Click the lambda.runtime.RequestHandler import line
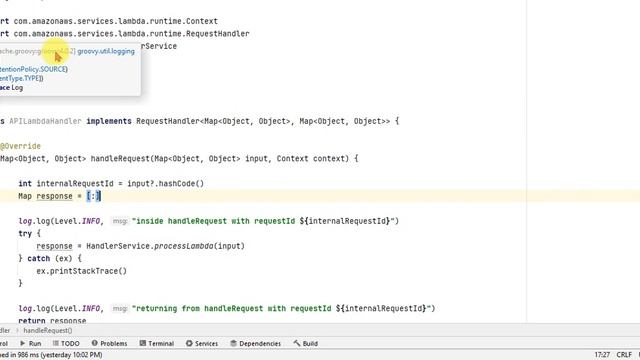 [124, 34]
